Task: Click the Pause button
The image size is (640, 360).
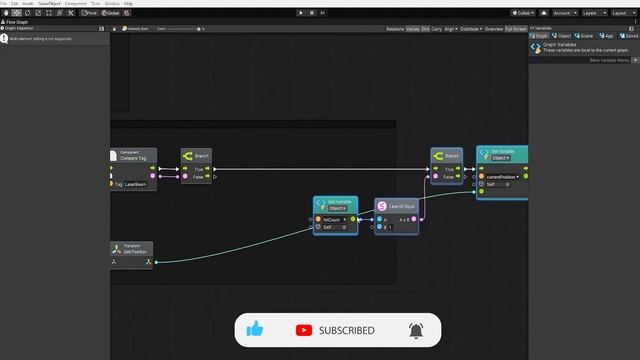Action: [x=312, y=13]
